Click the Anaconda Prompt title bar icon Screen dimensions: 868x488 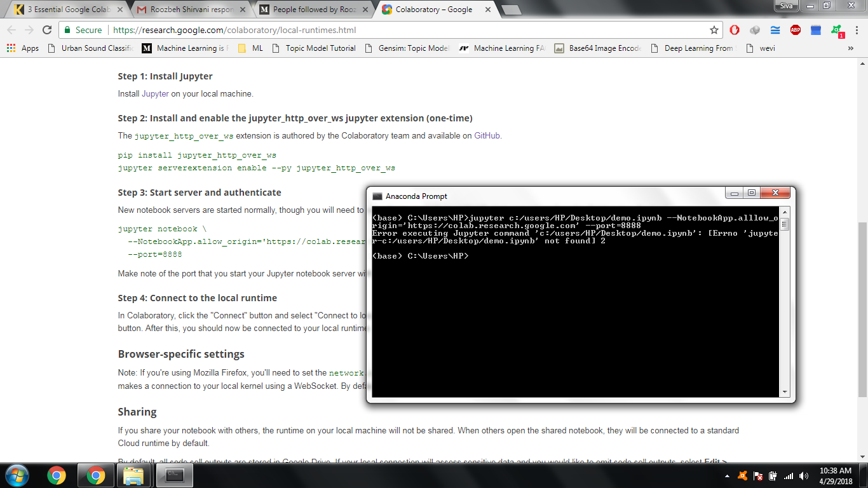click(x=377, y=196)
